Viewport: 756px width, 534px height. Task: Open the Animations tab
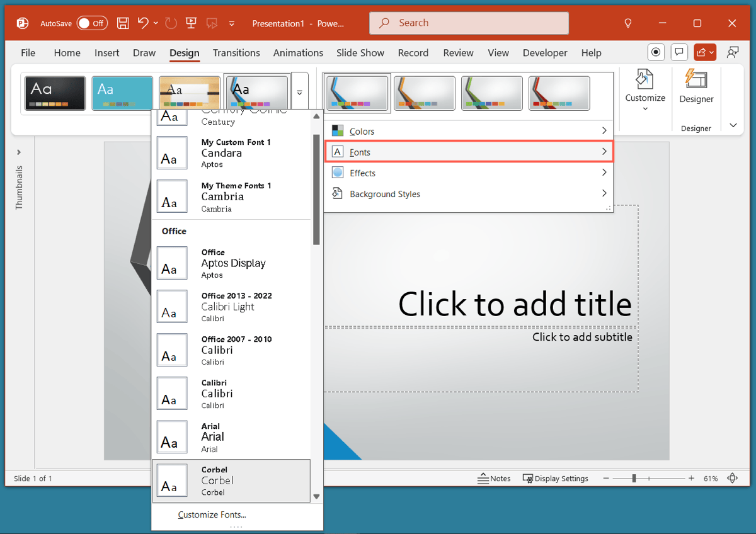click(x=298, y=53)
